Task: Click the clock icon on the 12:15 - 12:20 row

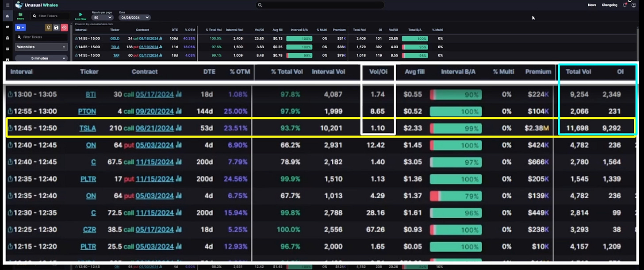Action: pyautogui.click(x=10, y=247)
